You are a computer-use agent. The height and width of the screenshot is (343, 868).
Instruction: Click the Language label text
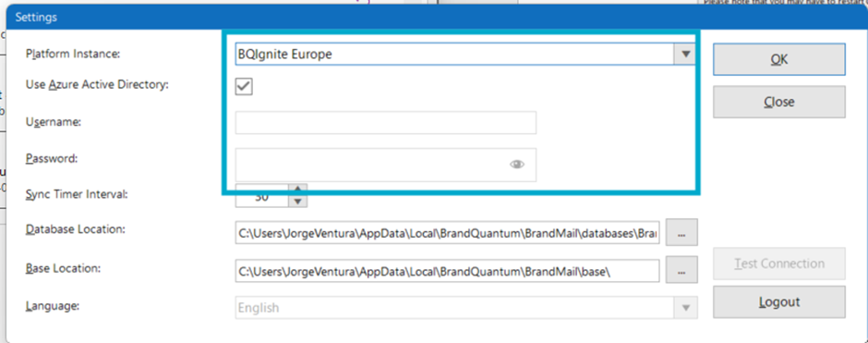coord(53,305)
